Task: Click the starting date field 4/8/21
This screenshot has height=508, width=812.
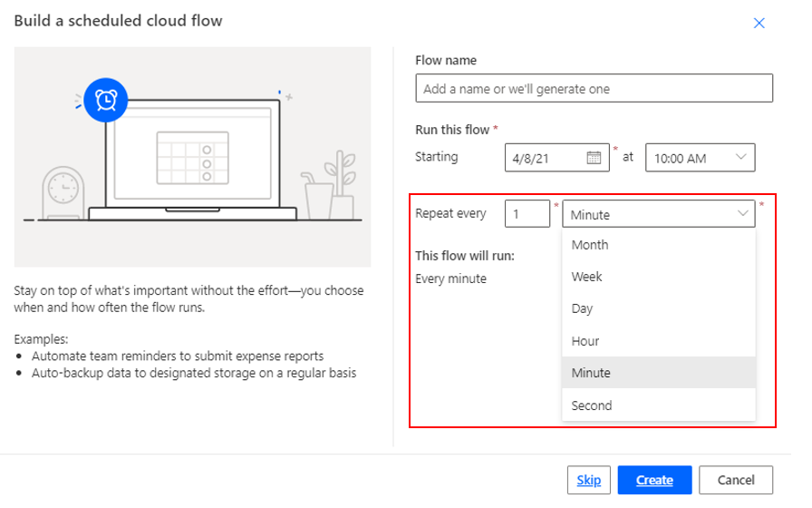Action: point(556,158)
